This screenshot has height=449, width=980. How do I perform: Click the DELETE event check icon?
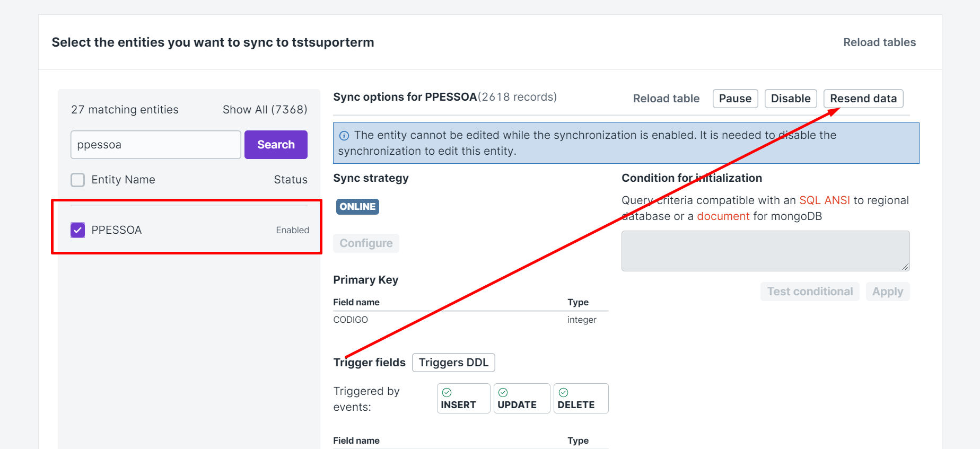(564, 393)
